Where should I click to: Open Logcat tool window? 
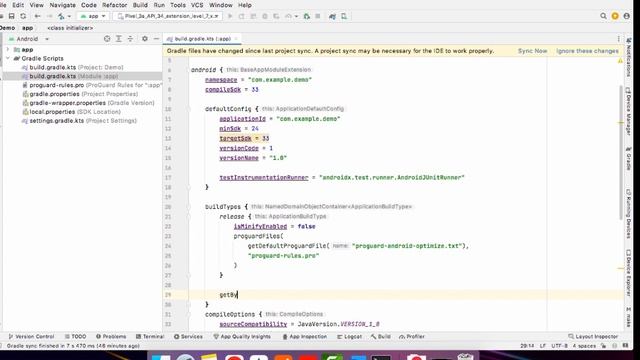click(x=349, y=337)
